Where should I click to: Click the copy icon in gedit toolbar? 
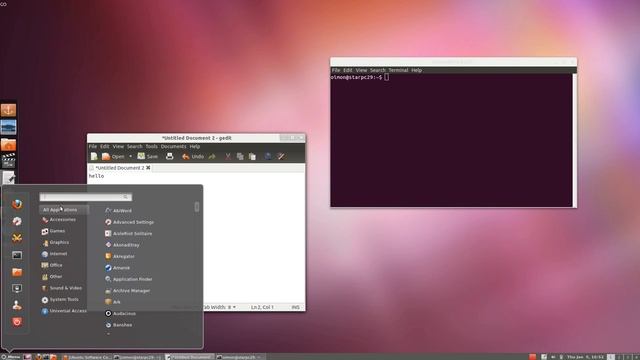point(240,156)
